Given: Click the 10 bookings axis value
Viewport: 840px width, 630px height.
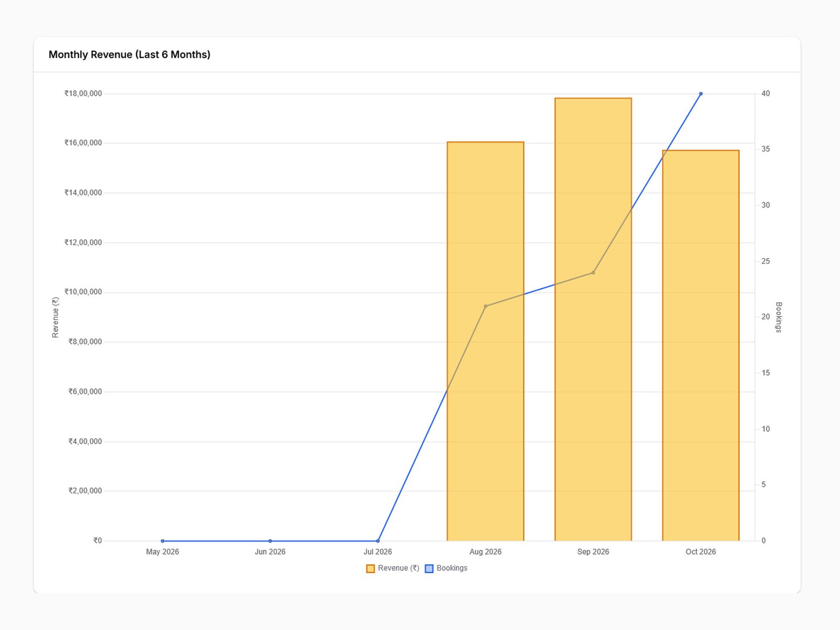Looking at the screenshot, I should (x=765, y=429).
